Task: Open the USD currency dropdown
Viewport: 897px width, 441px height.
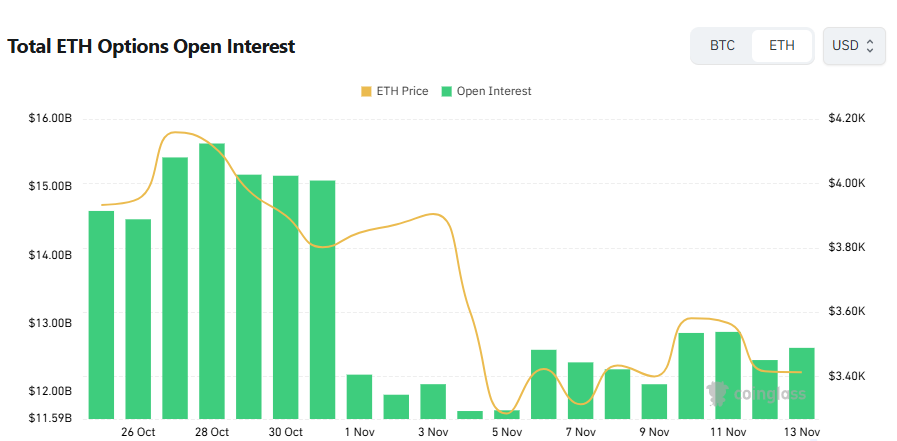Action: pyautogui.click(x=853, y=46)
